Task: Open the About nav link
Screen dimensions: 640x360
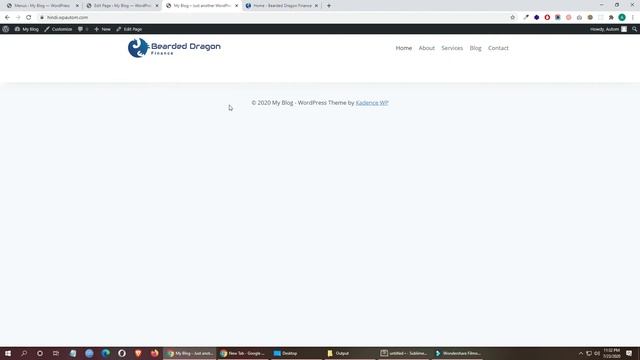Action: coord(427,48)
